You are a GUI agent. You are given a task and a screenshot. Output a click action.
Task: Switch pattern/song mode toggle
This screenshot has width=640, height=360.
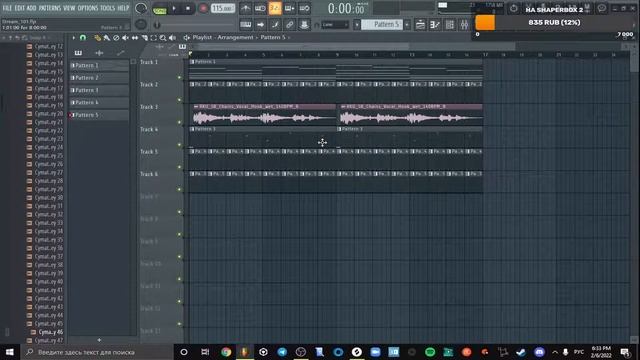point(160,10)
